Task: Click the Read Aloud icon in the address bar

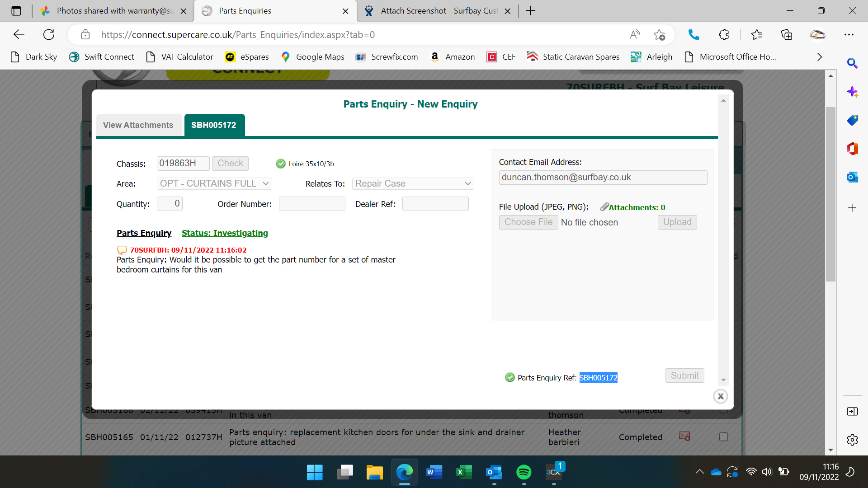Action: (635, 35)
